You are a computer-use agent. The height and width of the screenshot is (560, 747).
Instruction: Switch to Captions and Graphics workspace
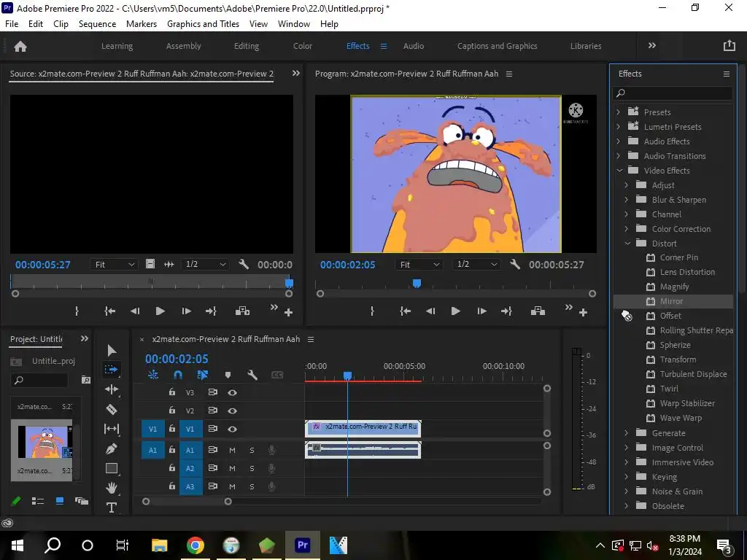[x=497, y=46]
